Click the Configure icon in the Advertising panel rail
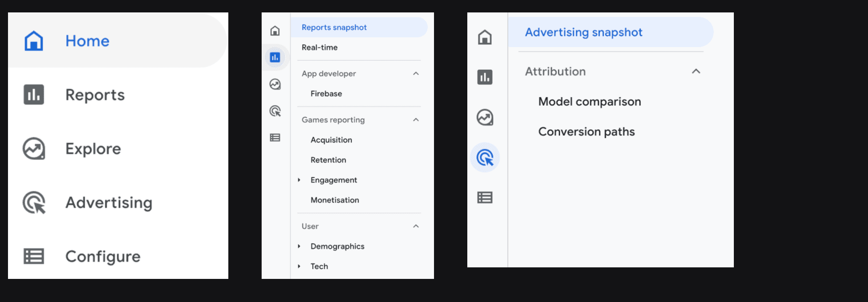The width and height of the screenshot is (868, 302). (485, 197)
